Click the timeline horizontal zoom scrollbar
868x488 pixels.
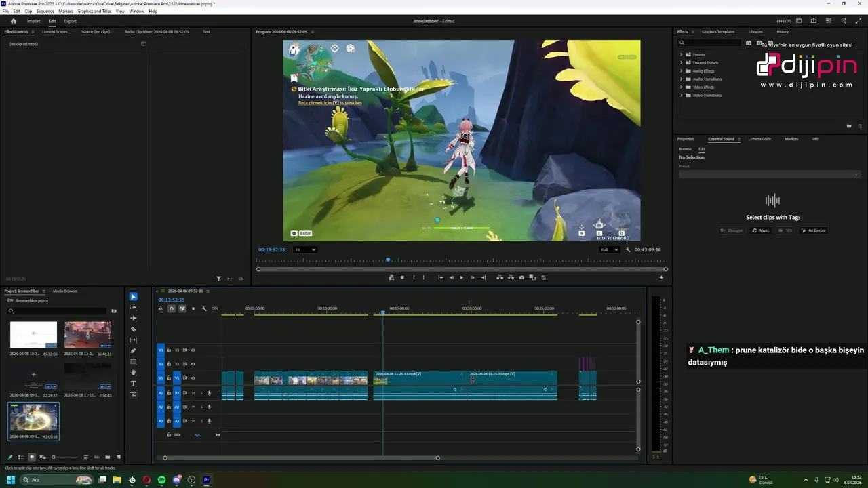(x=301, y=457)
